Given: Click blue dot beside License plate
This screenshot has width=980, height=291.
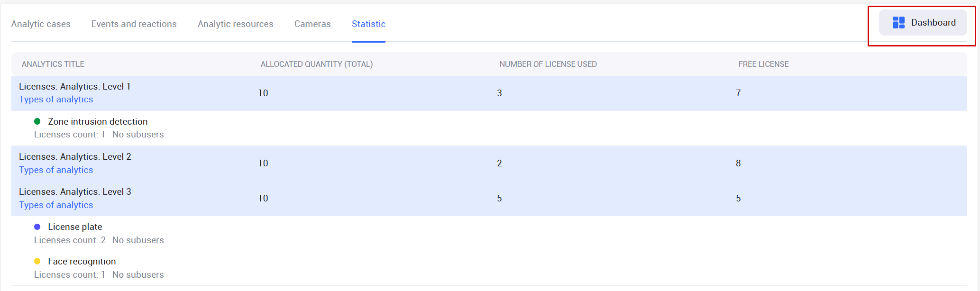Looking at the screenshot, I should pyautogui.click(x=37, y=227).
